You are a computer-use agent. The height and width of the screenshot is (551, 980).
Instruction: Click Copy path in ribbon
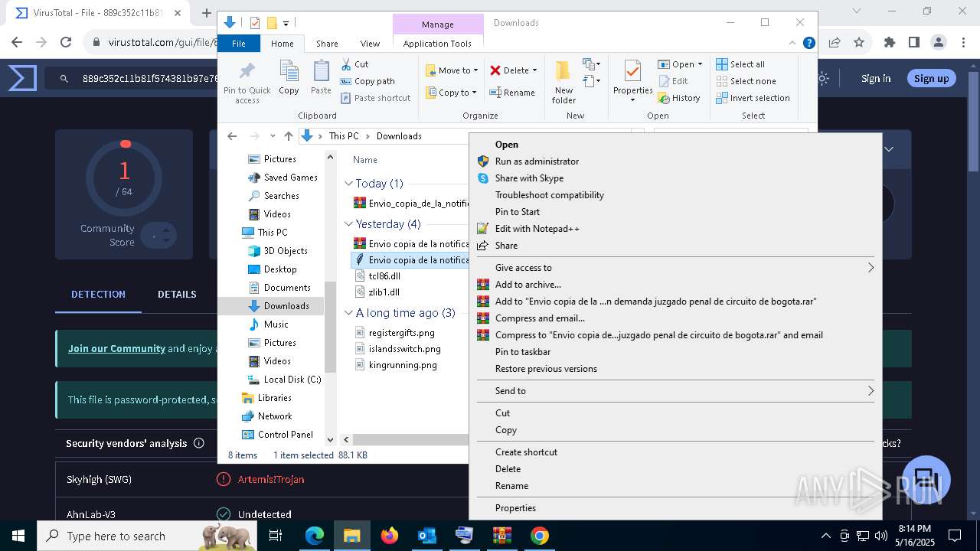367,81
